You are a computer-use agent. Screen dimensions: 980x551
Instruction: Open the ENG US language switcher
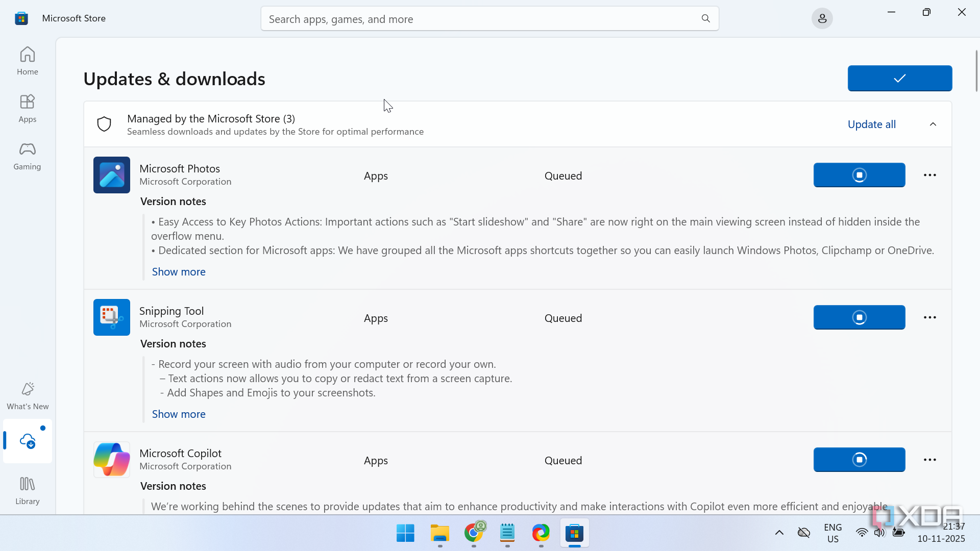(x=832, y=533)
